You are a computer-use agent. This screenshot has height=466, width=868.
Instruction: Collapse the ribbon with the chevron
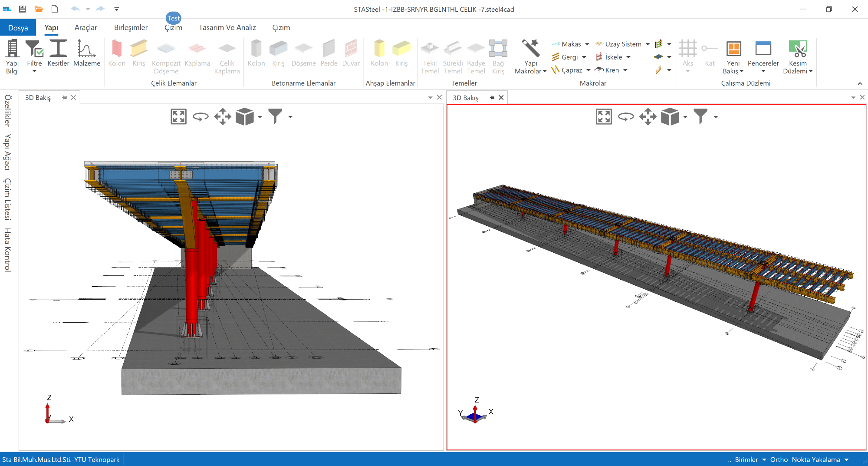click(860, 83)
